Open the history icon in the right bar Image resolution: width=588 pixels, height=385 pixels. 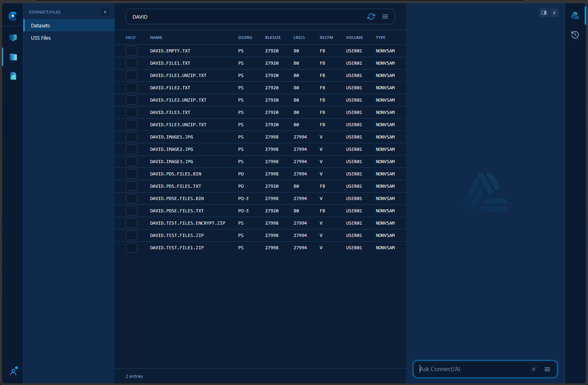pos(575,35)
